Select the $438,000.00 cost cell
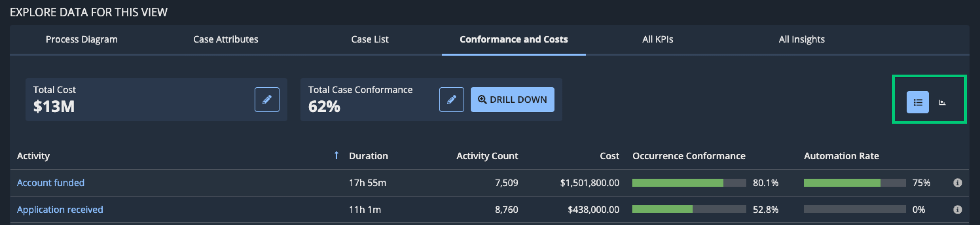 click(x=593, y=209)
